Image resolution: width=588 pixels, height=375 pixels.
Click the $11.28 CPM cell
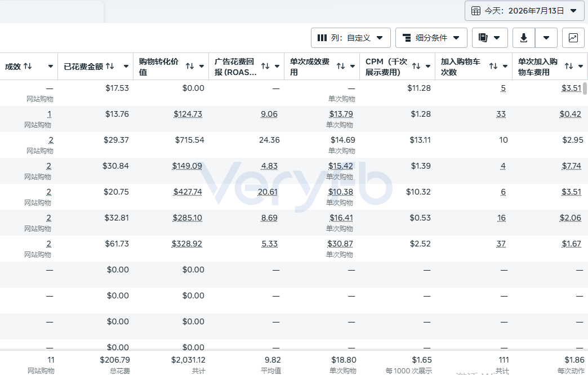click(419, 88)
